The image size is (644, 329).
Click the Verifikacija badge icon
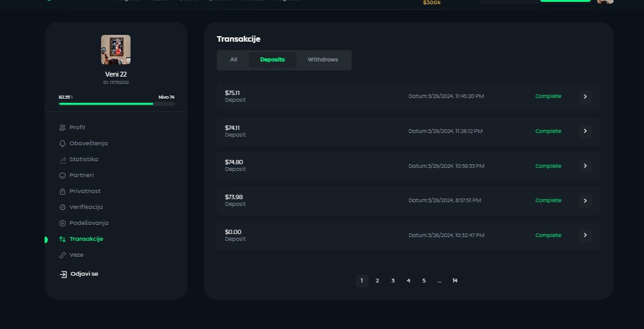(63, 208)
